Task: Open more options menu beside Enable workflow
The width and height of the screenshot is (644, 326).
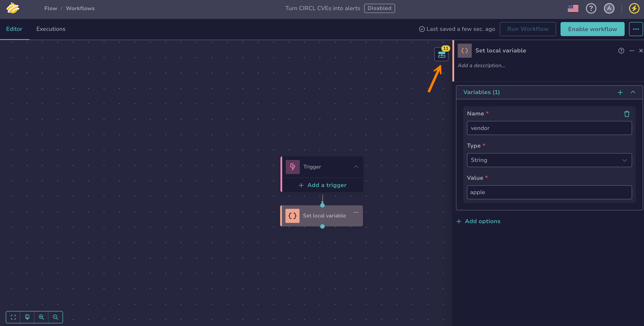Action: [636, 29]
